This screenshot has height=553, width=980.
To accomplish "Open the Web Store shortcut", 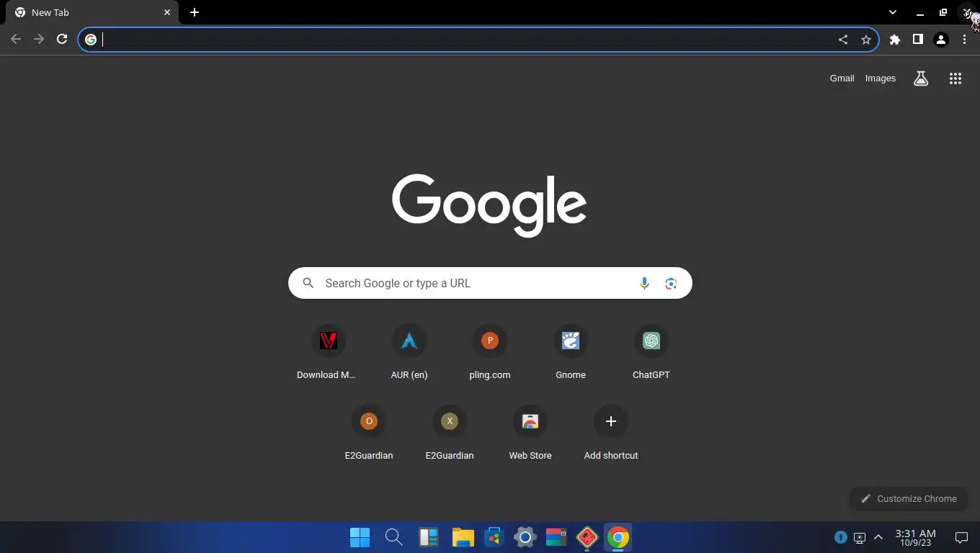I will click(530, 433).
